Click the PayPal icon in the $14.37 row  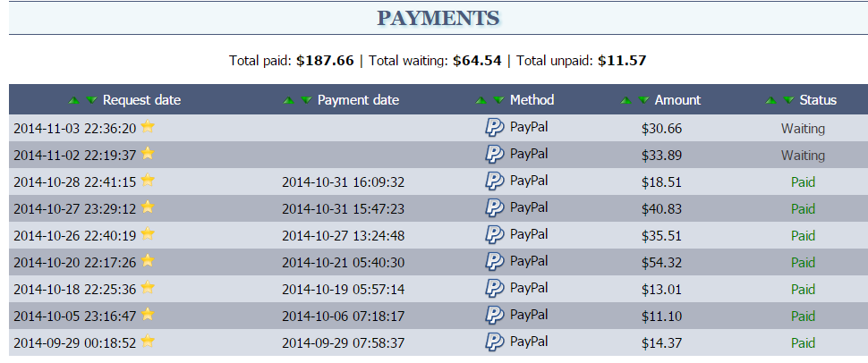click(x=494, y=342)
